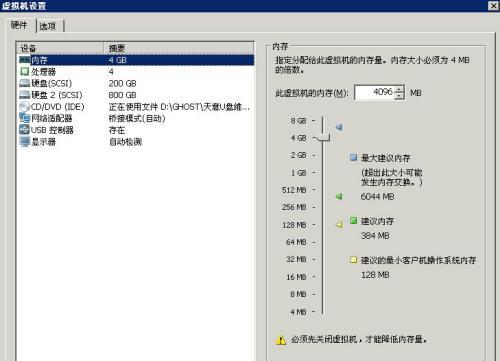
Task: Click the '2 GB' slider scale label
Action: point(298,155)
